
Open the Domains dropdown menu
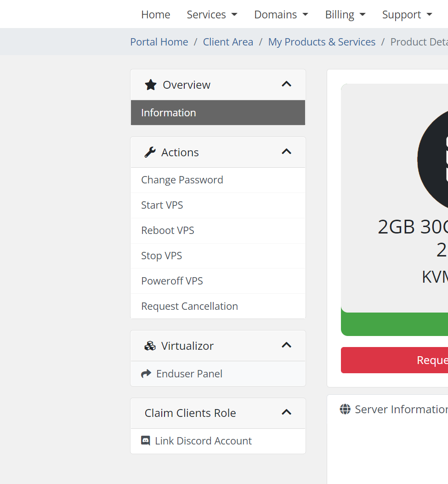(281, 15)
